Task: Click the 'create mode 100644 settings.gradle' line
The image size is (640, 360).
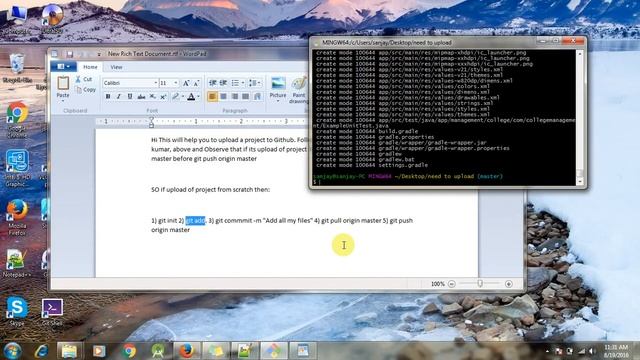Action: (372, 165)
